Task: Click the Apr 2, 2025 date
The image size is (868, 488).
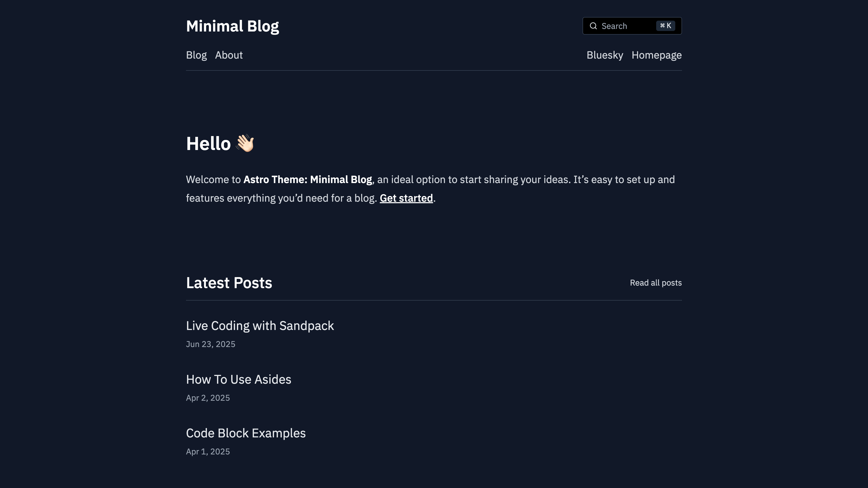Action: (208, 398)
